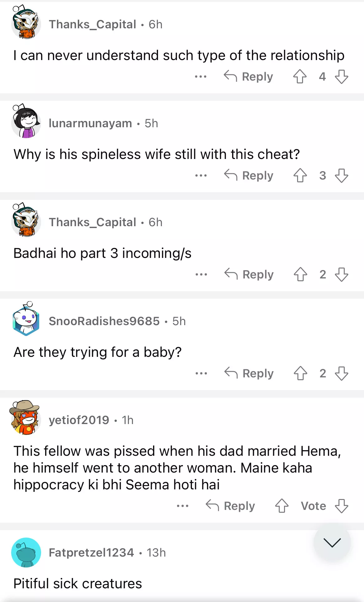This screenshot has width=364, height=602.
Task: Upvote yetiof2019's comment about Hema
Action: 282,506
